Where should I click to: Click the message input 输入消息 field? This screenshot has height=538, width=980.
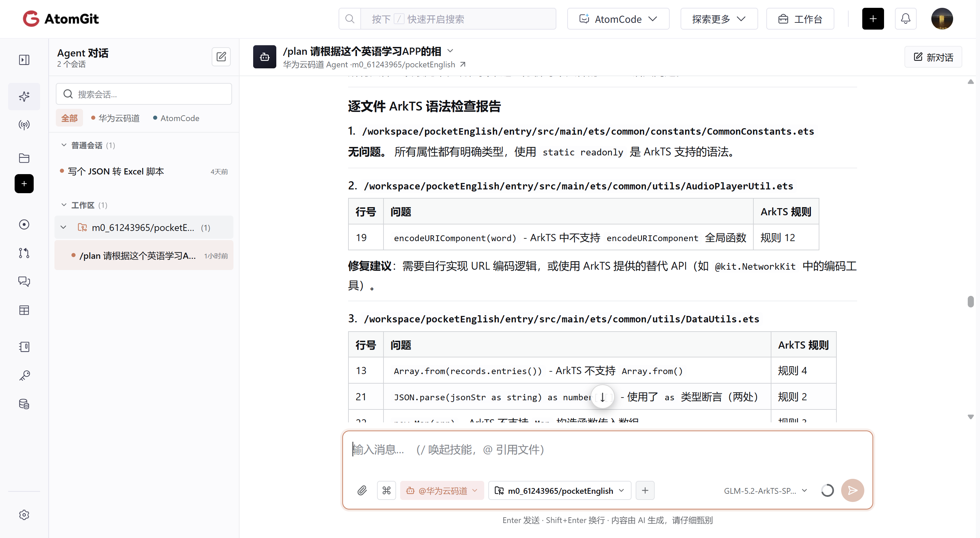pos(607,450)
